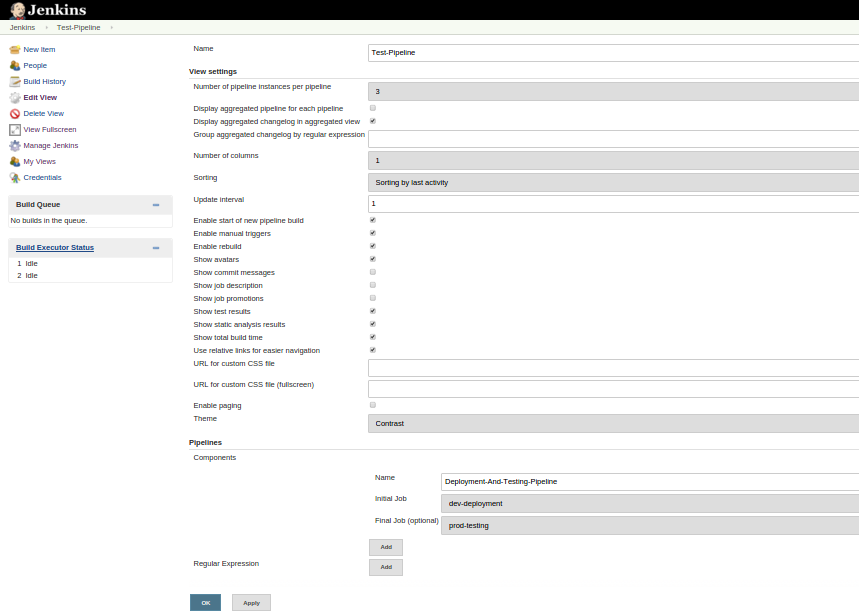The height and width of the screenshot is (615, 859).
Task: Click executor 2 Idle row
Action: click(x=90, y=275)
